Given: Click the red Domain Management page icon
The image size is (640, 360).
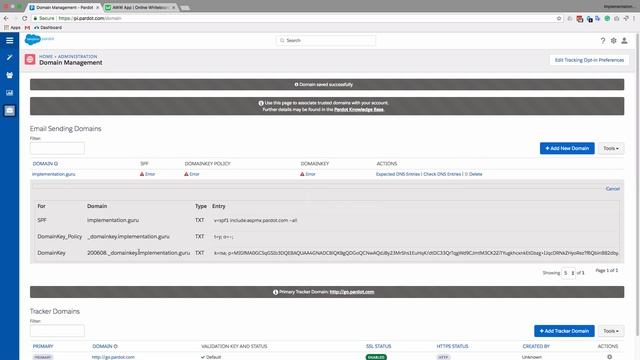Looking at the screenshot, I should coord(30,60).
